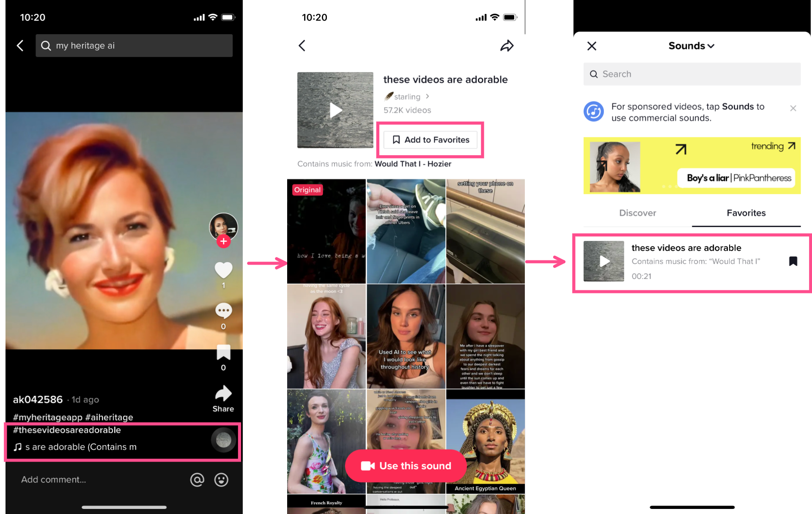Remove the favorited sound via its bookmark icon
Image resolution: width=812 pixels, height=514 pixels.
[793, 261]
